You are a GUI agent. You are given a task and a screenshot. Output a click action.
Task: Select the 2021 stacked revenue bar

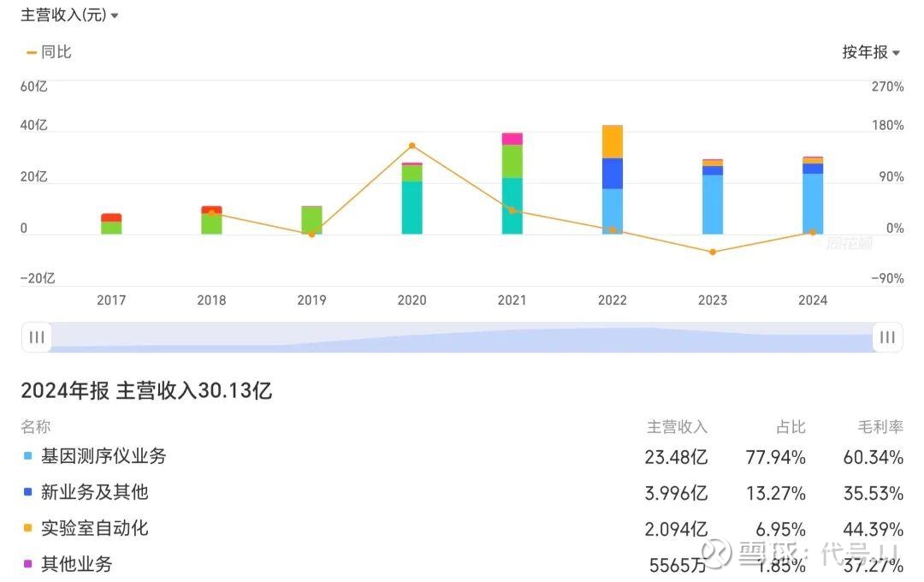coord(512,184)
